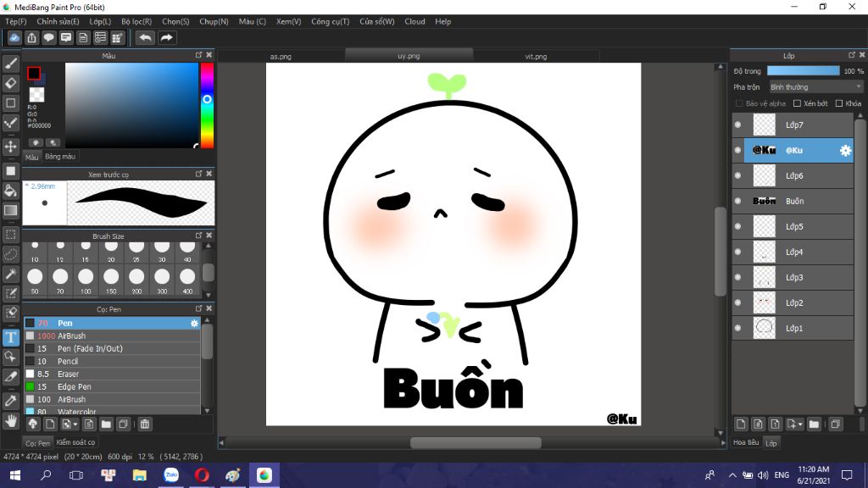
Task: Show hidden system tray icons chevron
Action: [732, 475]
